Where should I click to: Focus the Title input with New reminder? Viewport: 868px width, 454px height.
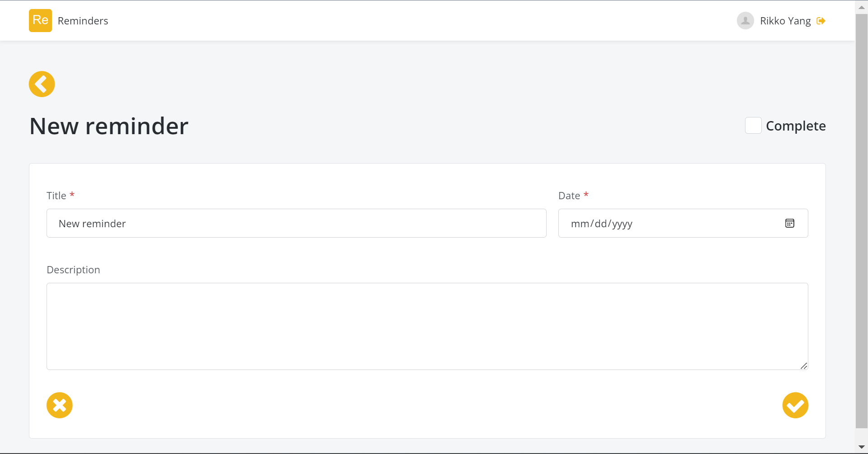pos(297,223)
